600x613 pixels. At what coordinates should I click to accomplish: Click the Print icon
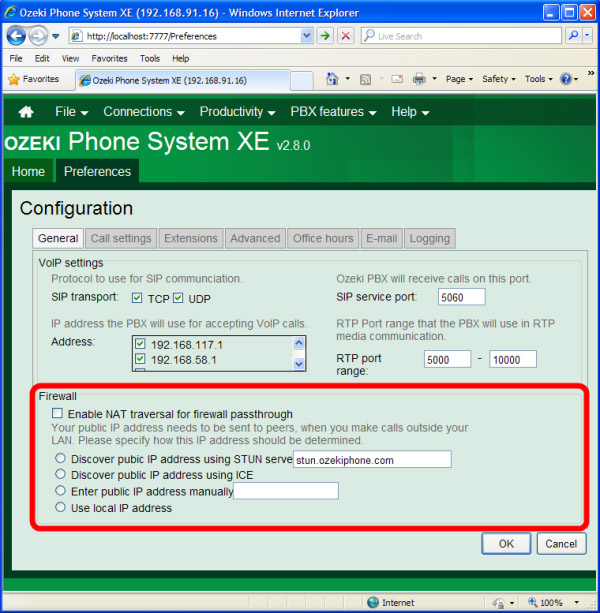click(x=419, y=79)
